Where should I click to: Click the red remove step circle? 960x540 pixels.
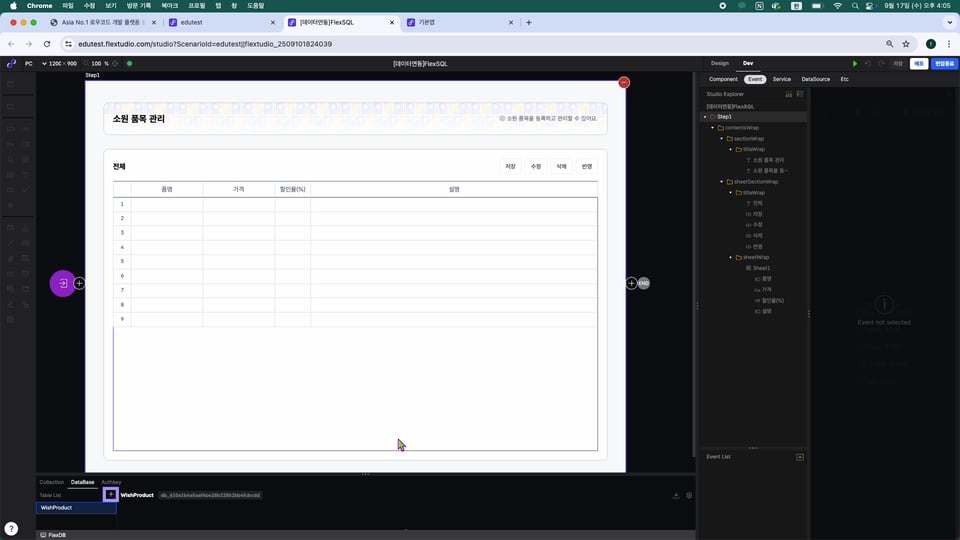624,83
